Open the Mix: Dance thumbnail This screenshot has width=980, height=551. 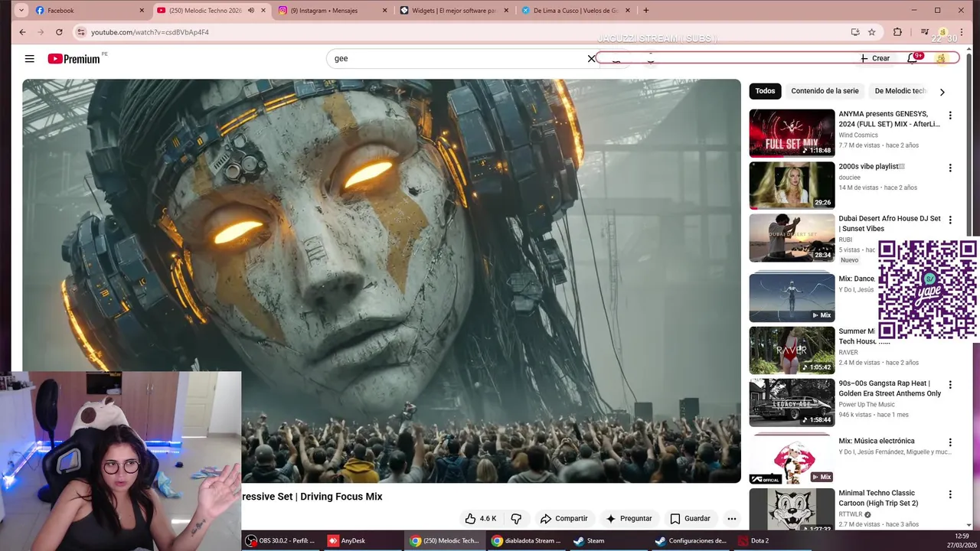[x=792, y=297]
